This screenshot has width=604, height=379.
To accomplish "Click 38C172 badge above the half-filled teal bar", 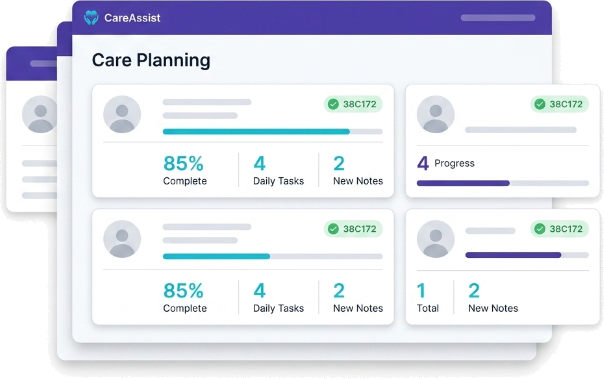I will click(x=353, y=229).
